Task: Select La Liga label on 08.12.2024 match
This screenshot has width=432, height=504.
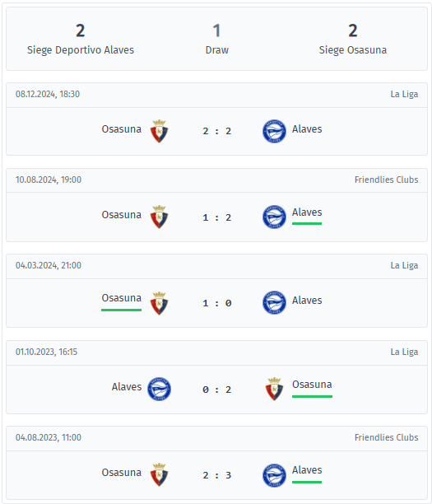Action: (404, 94)
